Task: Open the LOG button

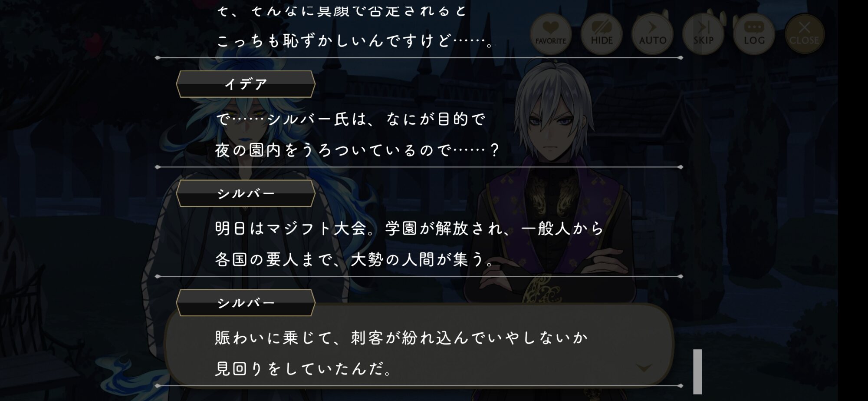Action: pyautogui.click(x=754, y=34)
